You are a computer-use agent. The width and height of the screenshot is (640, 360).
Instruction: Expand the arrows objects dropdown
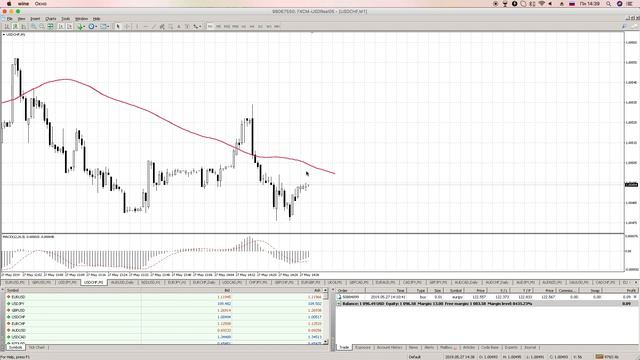[200, 27]
